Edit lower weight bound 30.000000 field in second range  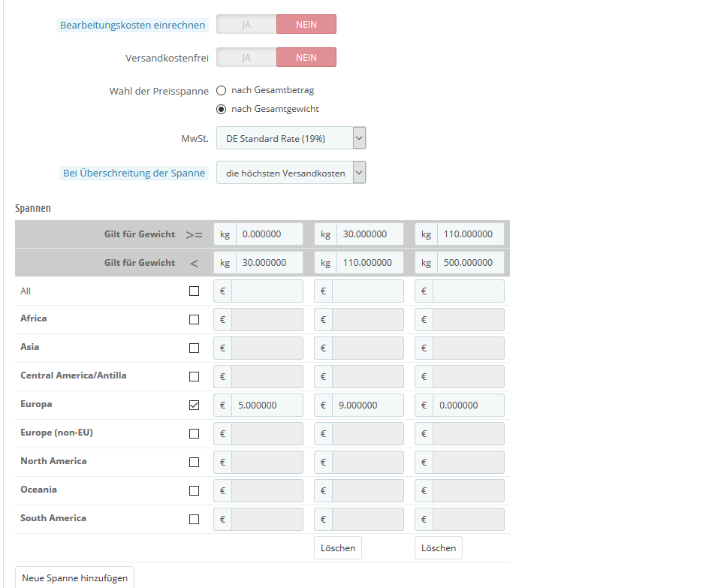coord(370,234)
